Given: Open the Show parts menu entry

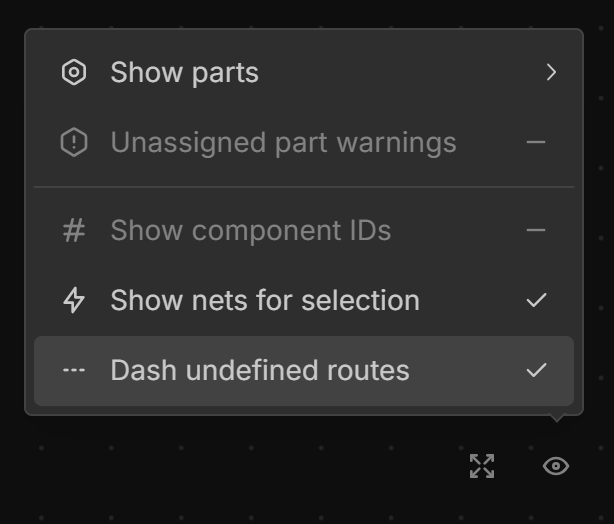Looking at the screenshot, I should [185, 73].
